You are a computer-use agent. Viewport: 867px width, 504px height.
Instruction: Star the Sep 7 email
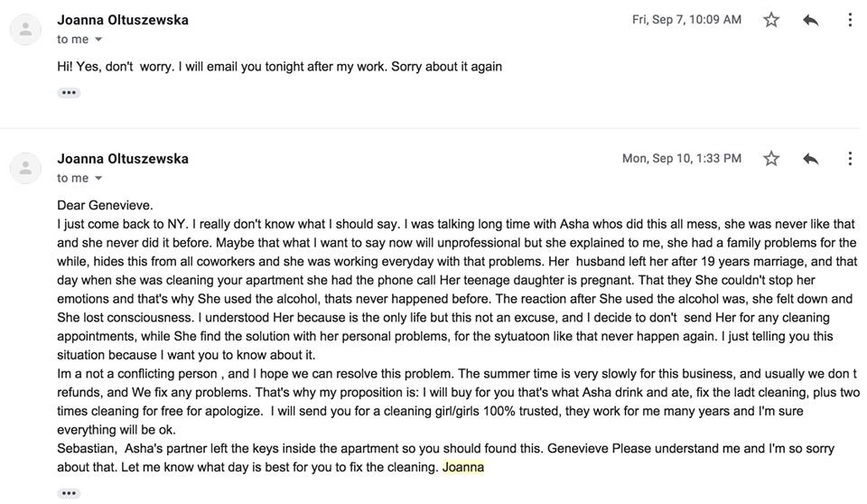pyautogui.click(x=771, y=20)
